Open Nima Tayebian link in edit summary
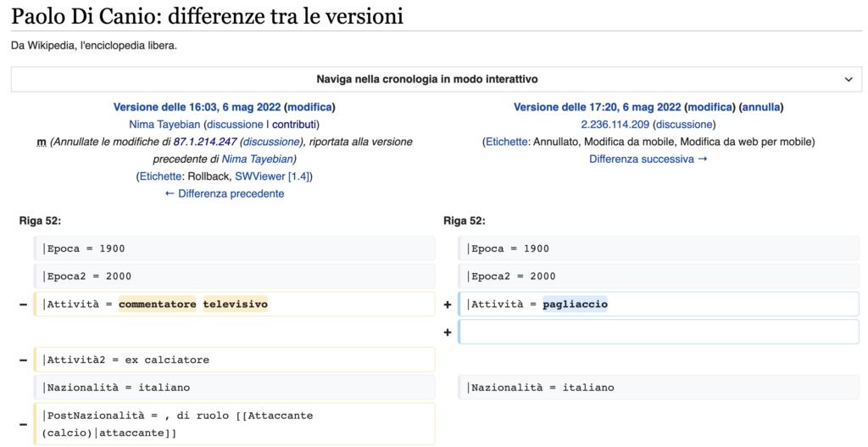 coord(257,159)
